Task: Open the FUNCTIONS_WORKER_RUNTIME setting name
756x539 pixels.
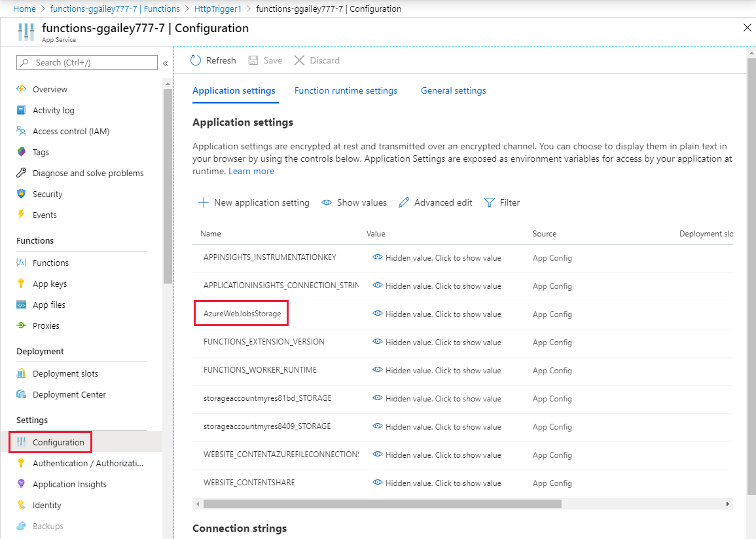Action: 260,369
